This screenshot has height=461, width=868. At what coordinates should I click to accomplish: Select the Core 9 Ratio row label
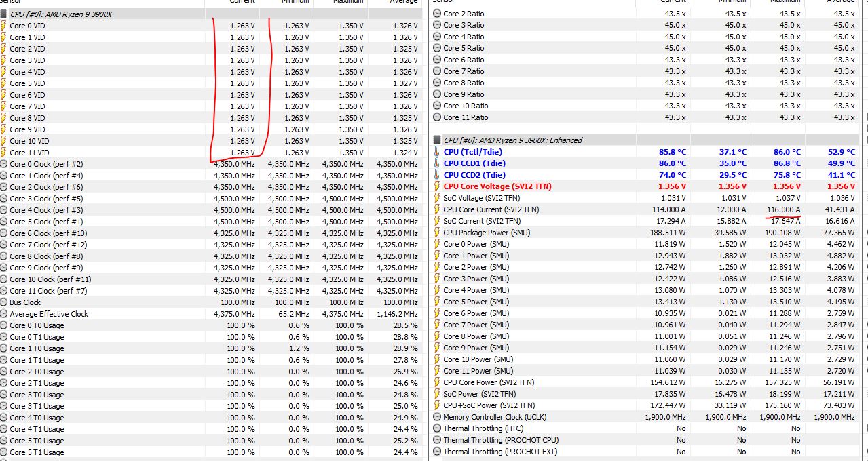click(x=464, y=94)
